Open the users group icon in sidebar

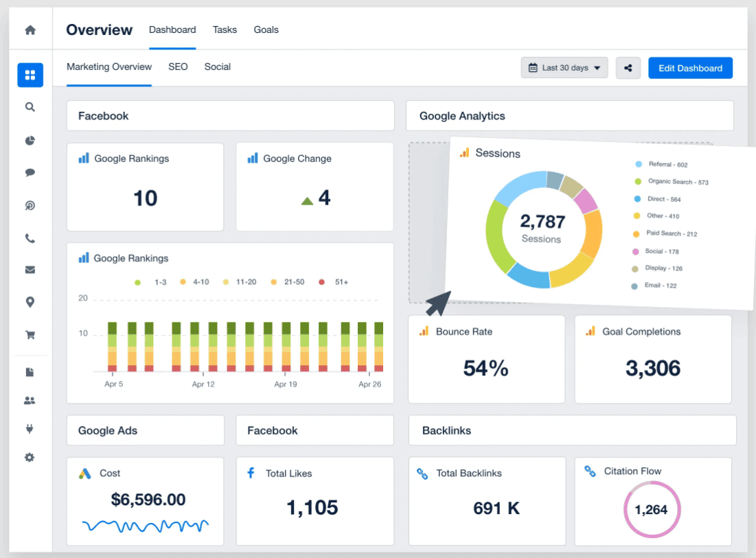[30, 400]
